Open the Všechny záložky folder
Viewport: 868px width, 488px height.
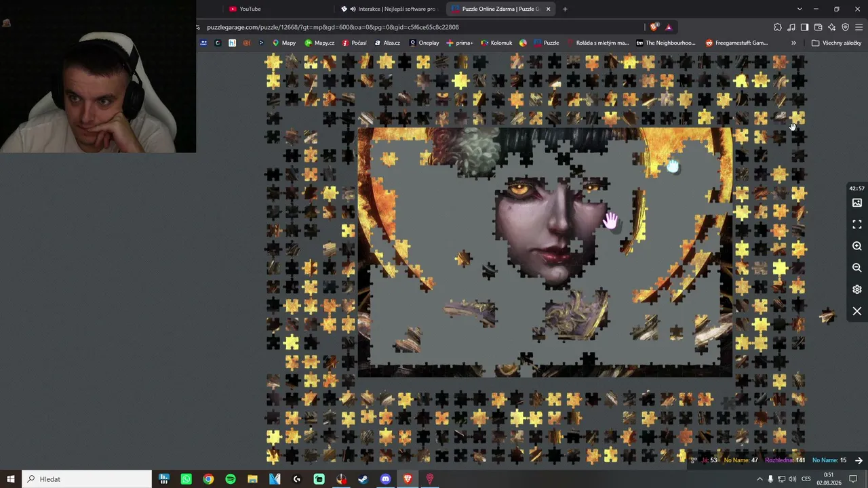[836, 43]
